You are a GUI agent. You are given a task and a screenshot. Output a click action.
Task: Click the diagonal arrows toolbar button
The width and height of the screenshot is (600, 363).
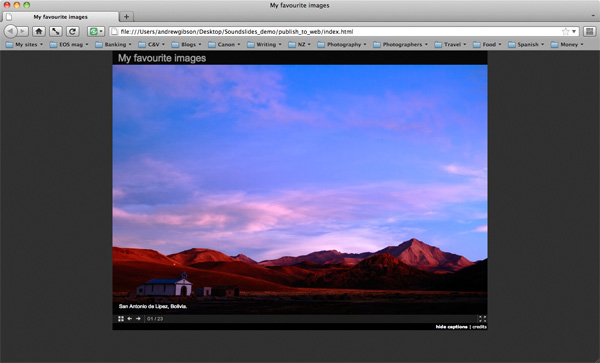click(x=56, y=31)
